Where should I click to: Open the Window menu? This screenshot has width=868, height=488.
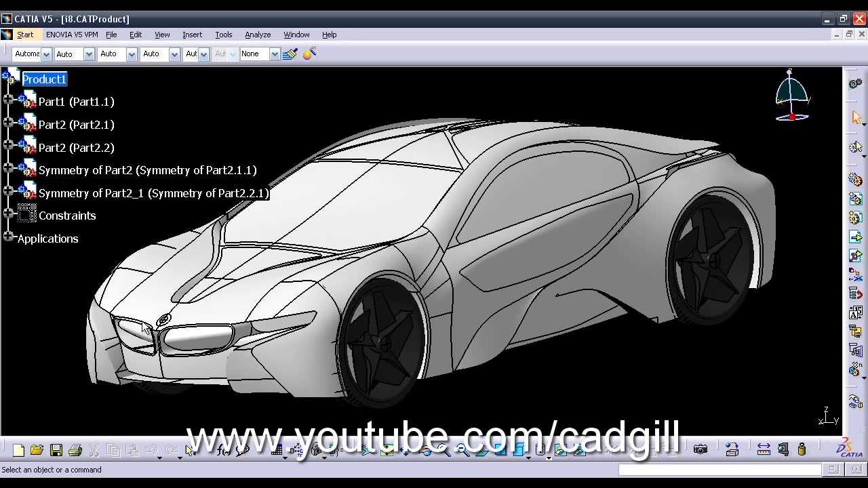[x=296, y=35]
